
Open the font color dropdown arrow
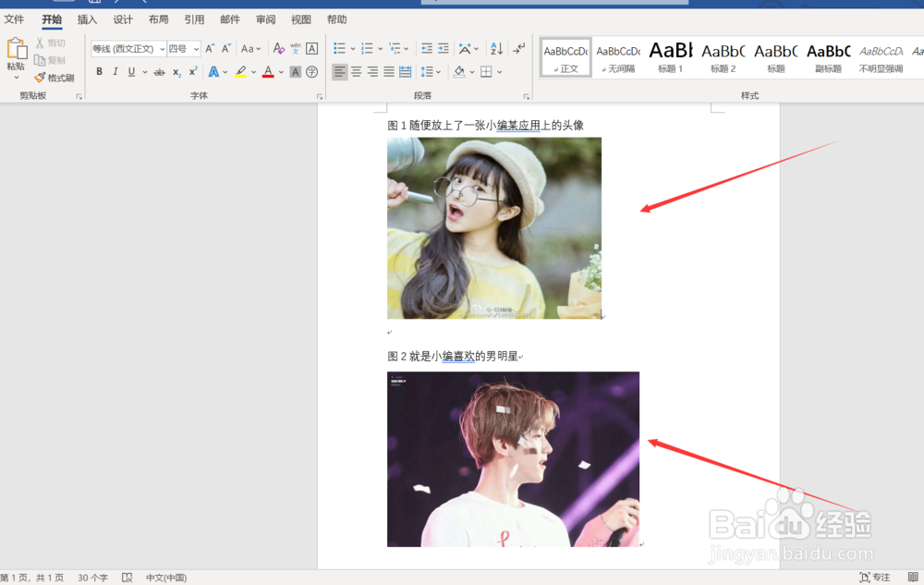[x=280, y=72]
